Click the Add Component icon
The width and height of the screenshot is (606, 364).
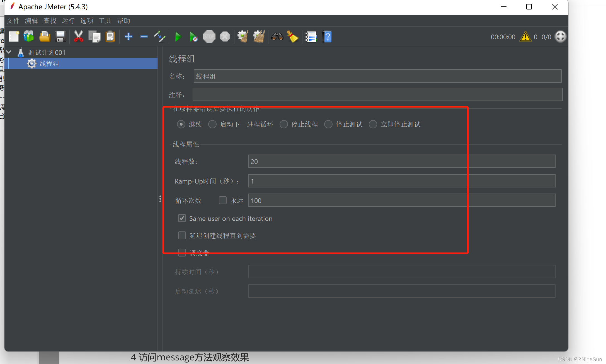coord(128,36)
